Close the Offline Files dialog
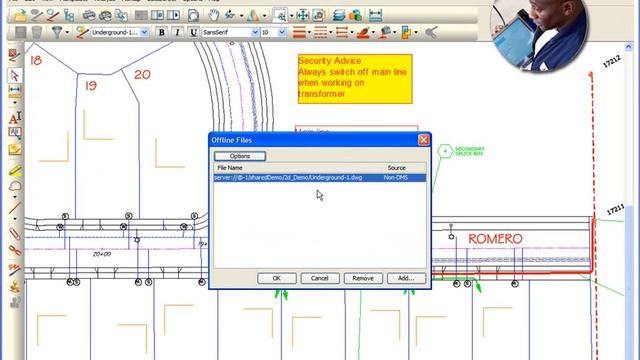 pyautogui.click(x=424, y=140)
